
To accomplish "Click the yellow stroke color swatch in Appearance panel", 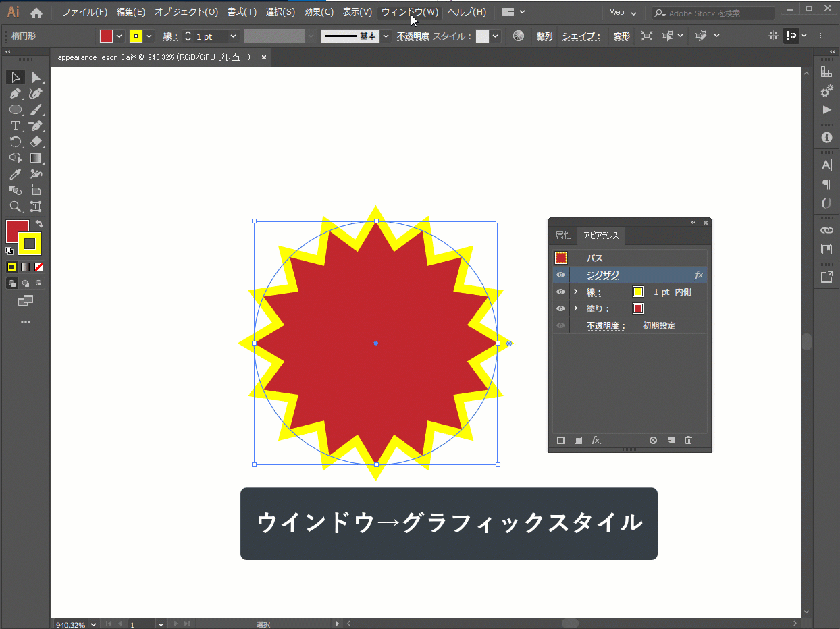I will click(x=637, y=292).
